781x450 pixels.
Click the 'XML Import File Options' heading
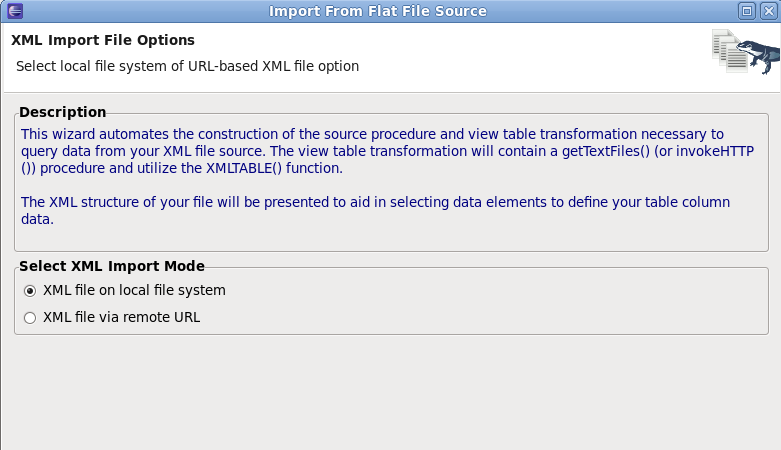102,41
